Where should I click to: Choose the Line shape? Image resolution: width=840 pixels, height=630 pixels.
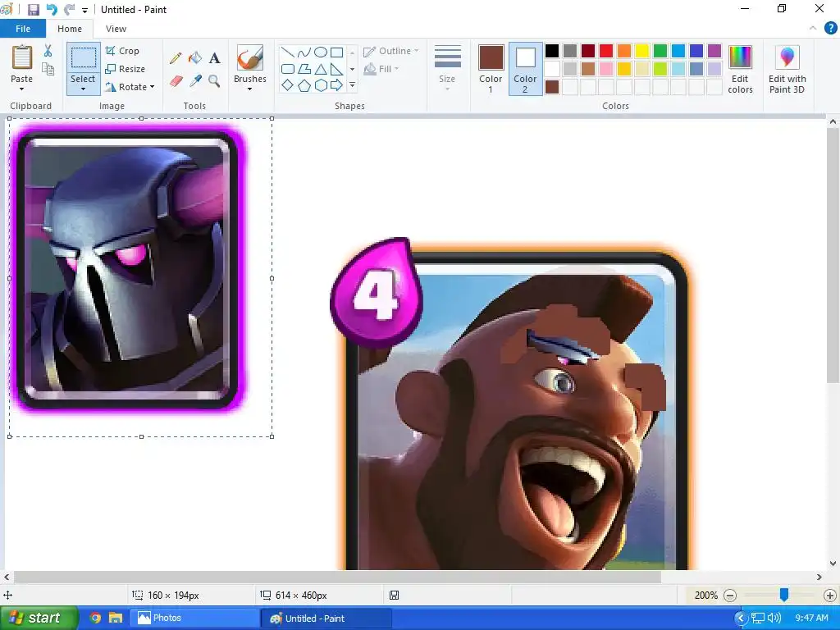[288, 52]
